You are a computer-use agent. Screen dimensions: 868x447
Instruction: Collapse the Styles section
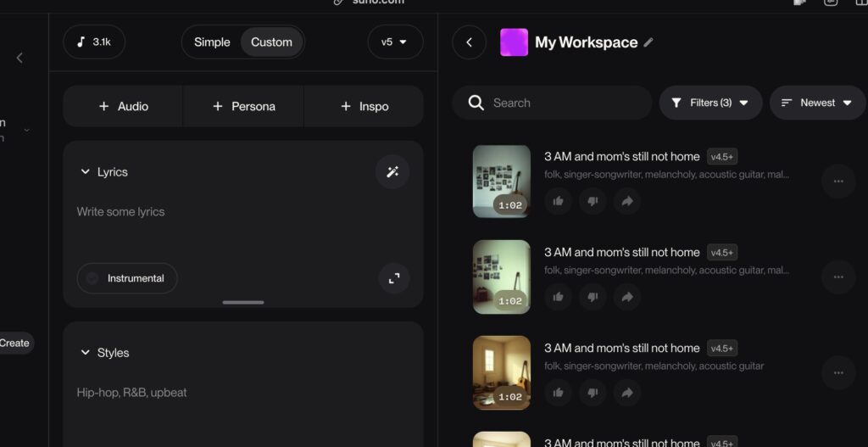86,353
